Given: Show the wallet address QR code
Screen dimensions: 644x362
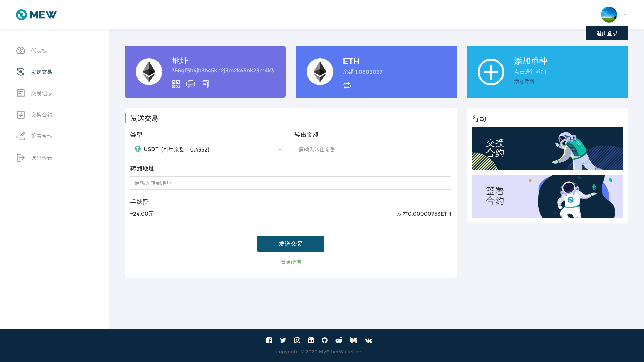Looking at the screenshot, I should point(176,84).
